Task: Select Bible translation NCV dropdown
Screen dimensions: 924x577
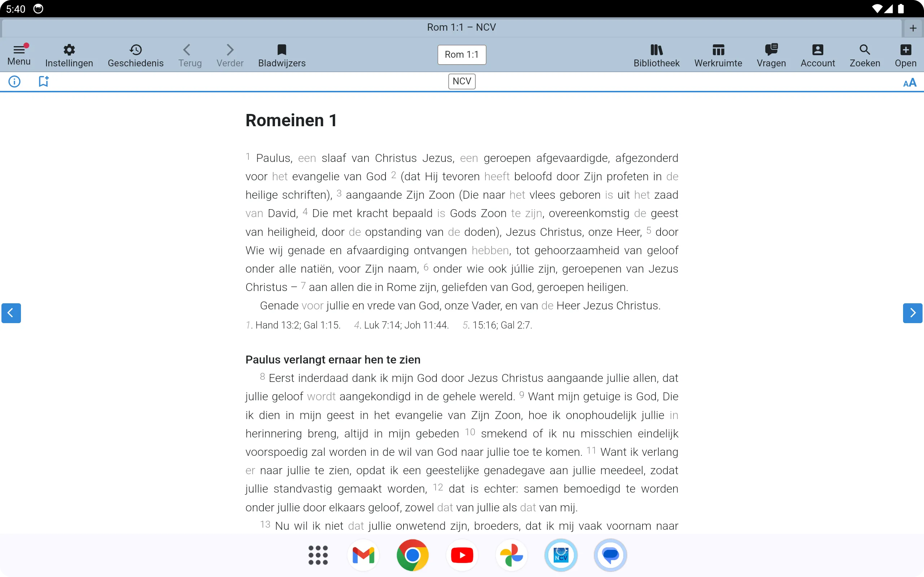Action: (x=462, y=81)
